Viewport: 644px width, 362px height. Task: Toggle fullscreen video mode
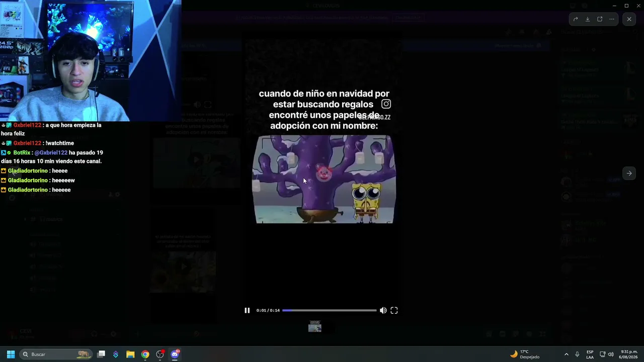394,311
